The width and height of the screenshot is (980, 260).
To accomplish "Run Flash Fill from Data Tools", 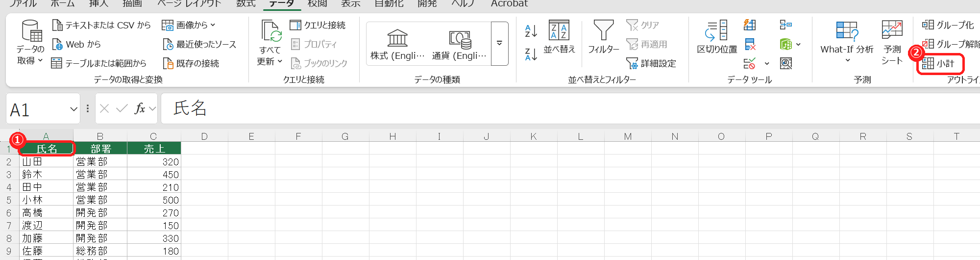I will pyautogui.click(x=750, y=25).
